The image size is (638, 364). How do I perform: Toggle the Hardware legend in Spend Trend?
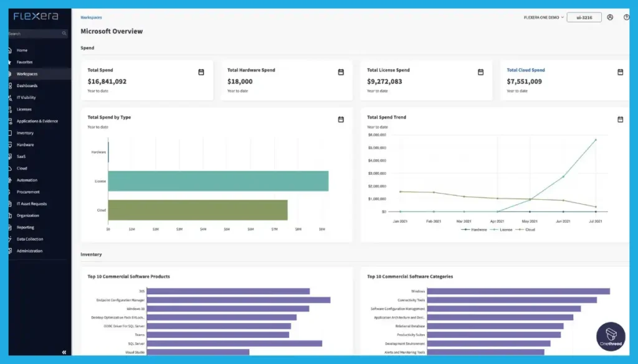(474, 230)
